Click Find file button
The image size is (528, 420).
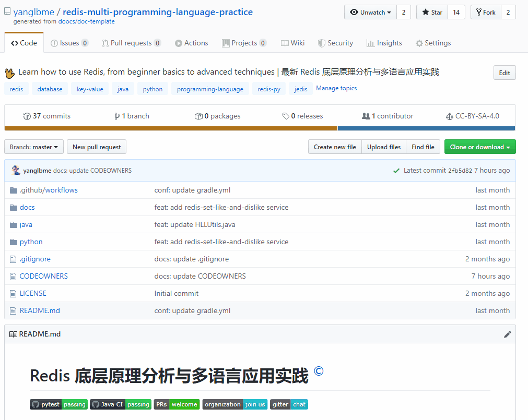[x=423, y=147]
